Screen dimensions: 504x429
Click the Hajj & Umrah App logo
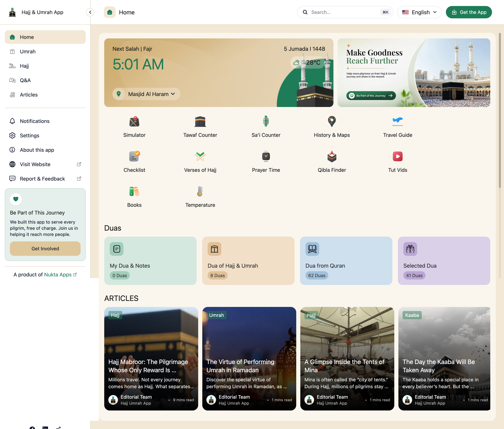[x=12, y=12]
